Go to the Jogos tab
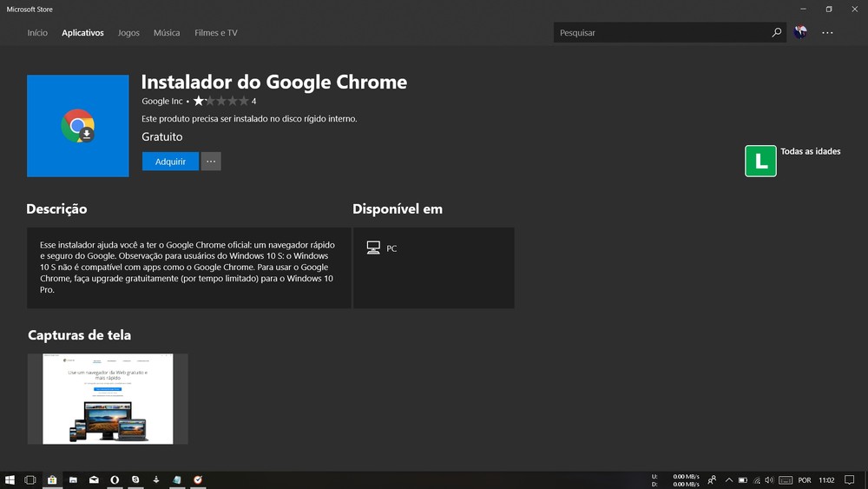 (x=128, y=33)
